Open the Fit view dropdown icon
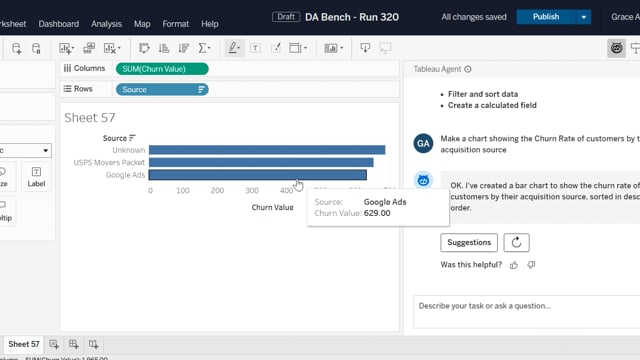640x360 pixels. [298, 48]
